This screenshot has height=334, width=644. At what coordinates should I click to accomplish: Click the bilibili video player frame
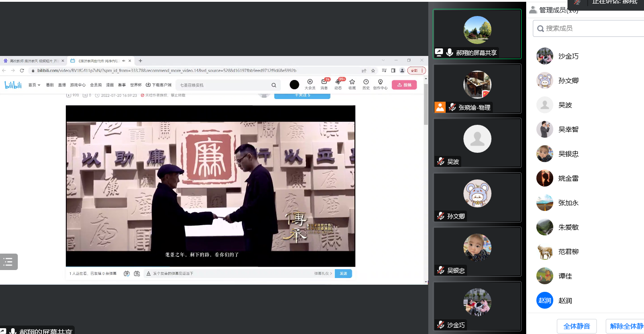(210, 186)
